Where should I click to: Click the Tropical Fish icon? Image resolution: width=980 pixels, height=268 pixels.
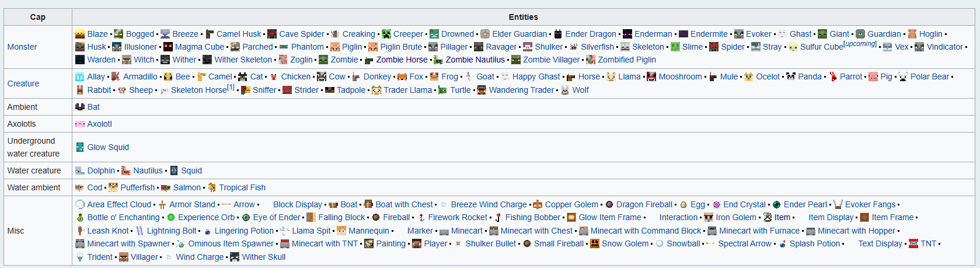coord(212,187)
